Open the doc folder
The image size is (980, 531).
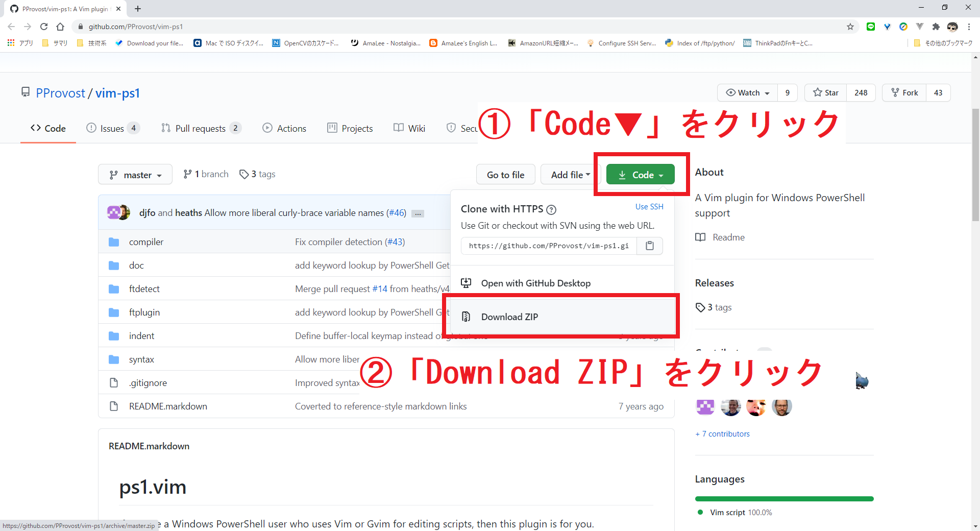coord(136,265)
